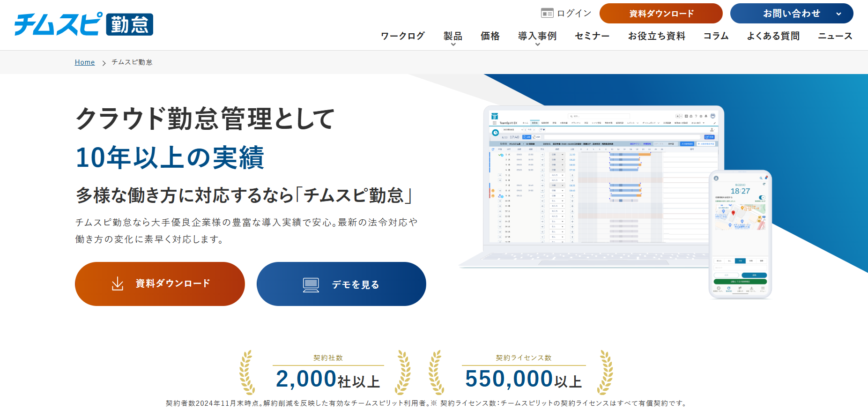Click the laptop icon in デモを見る
Viewport: 868px width, 410px height.
click(x=311, y=284)
